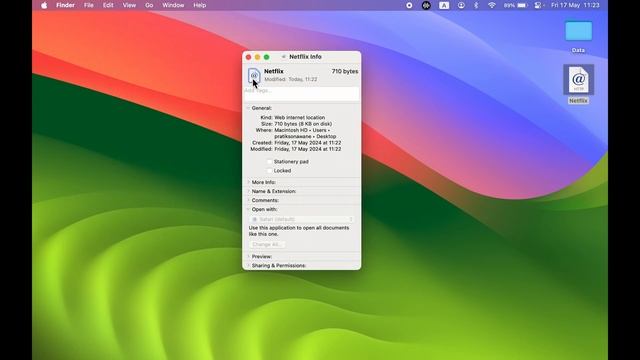Open the Help menu
Image resolution: width=640 pixels, height=360 pixels.
pos(200,5)
